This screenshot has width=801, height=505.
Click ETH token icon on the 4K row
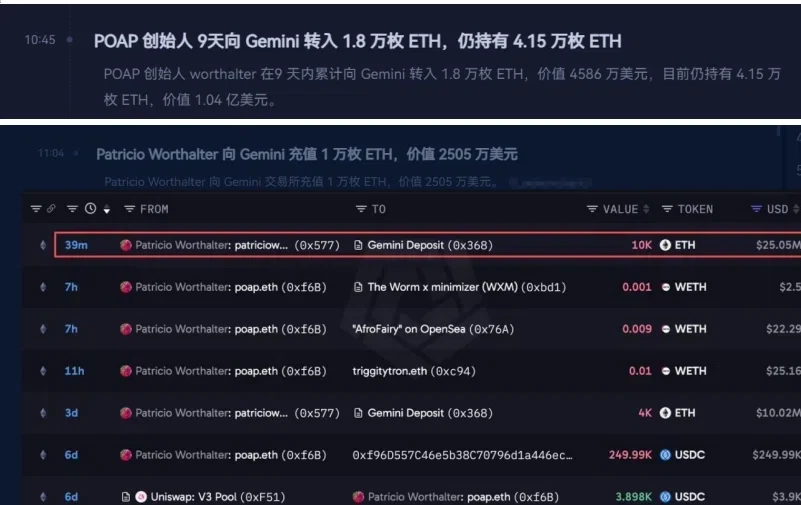pyautogui.click(x=665, y=413)
